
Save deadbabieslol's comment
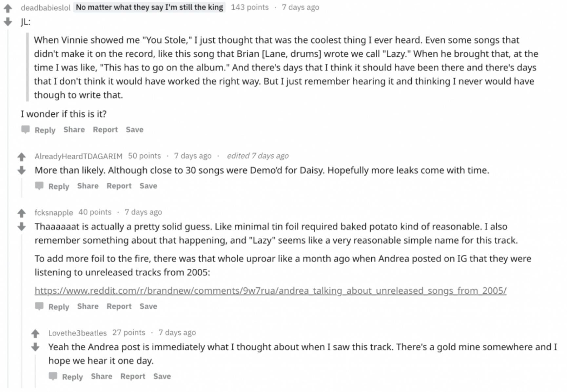tap(135, 129)
